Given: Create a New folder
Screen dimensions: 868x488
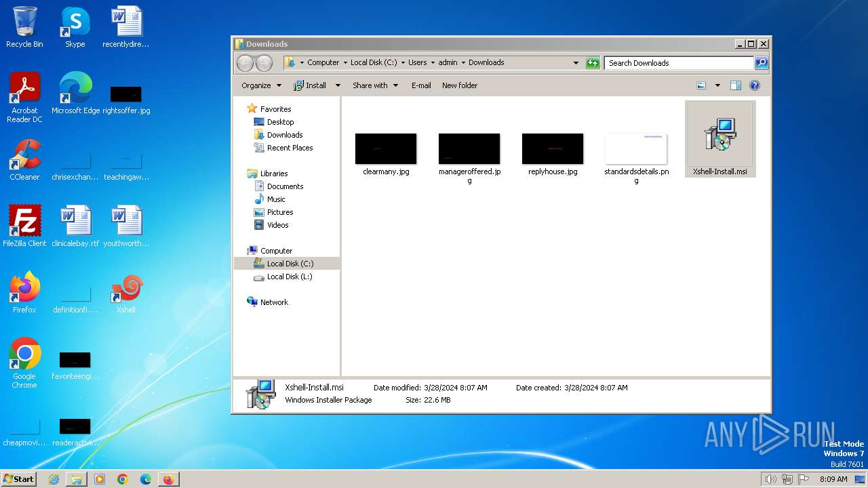Looking at the screenshot, I should (x=460, y=85).
